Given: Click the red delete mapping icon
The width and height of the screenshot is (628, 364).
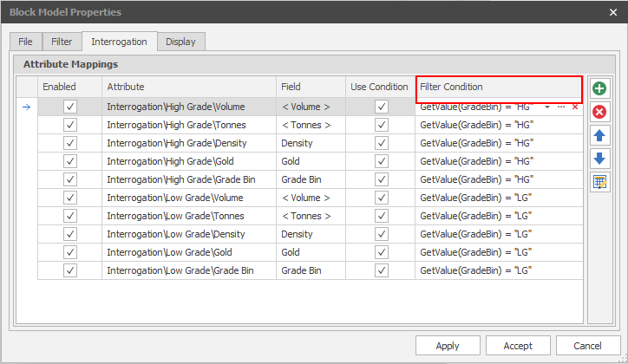Looking at the screenshot, I should [599, 112].
